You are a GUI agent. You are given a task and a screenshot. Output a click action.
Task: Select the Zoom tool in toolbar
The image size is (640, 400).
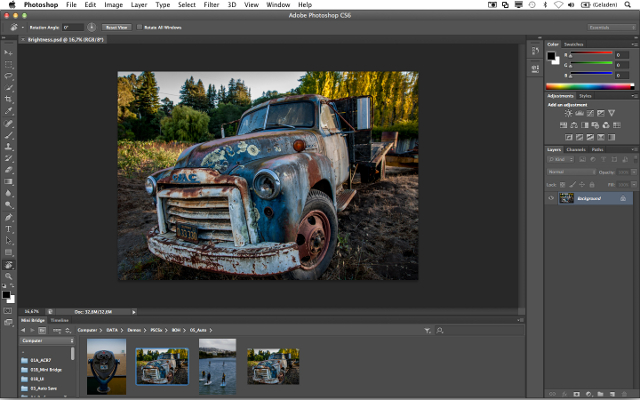(9, 276)
